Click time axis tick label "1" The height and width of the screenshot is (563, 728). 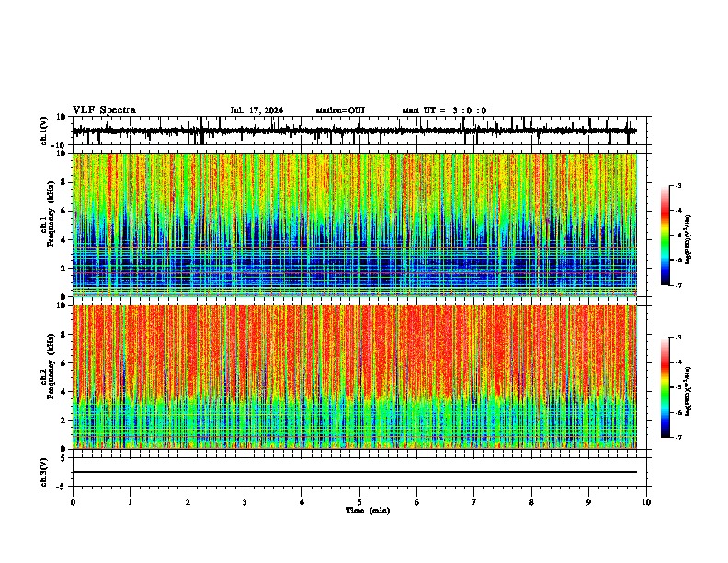pos(130,502)
